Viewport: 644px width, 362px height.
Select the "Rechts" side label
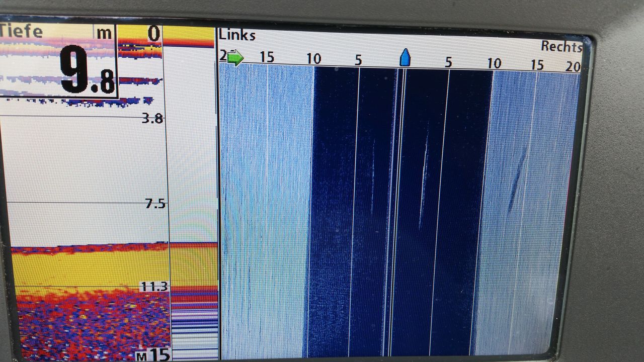pyautogui.click(x=561, y=46)
